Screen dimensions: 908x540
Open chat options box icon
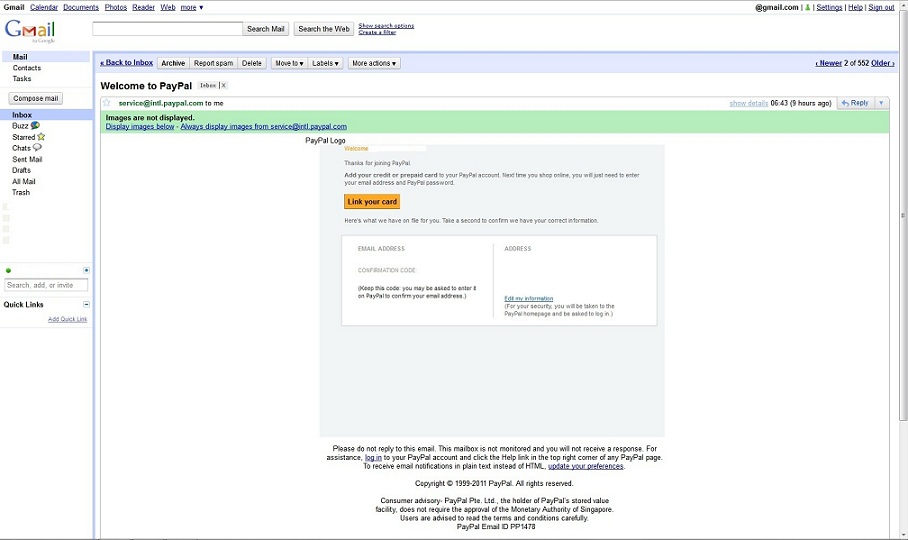coord(86,270)
